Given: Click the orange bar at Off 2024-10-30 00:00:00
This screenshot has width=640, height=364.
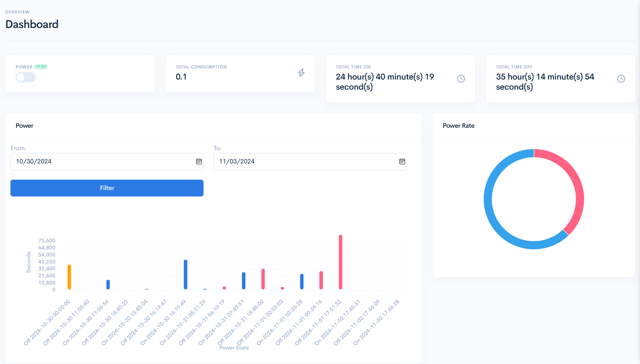Looking at the screenshot, I should (x=69, y=277).
